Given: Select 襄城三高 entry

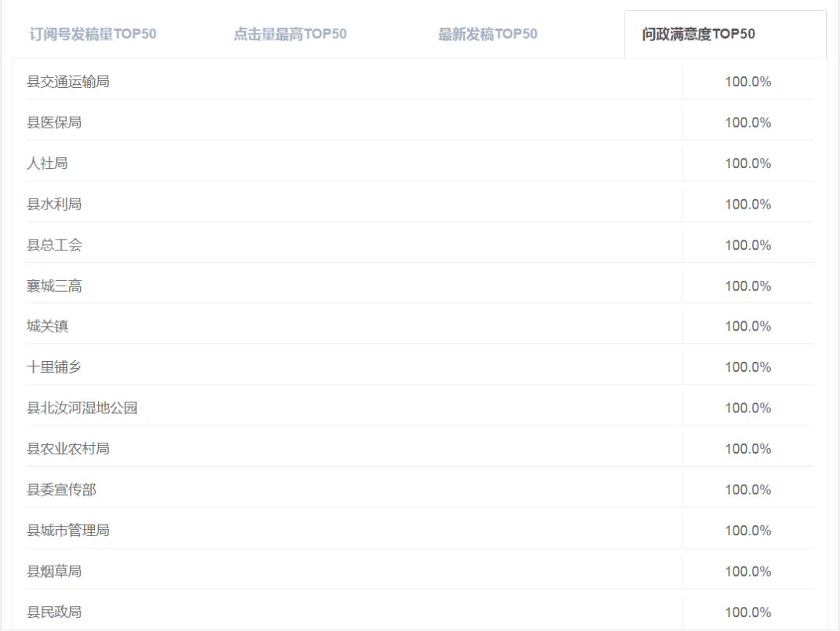Looking at the screenshot, I should (54, 286).
